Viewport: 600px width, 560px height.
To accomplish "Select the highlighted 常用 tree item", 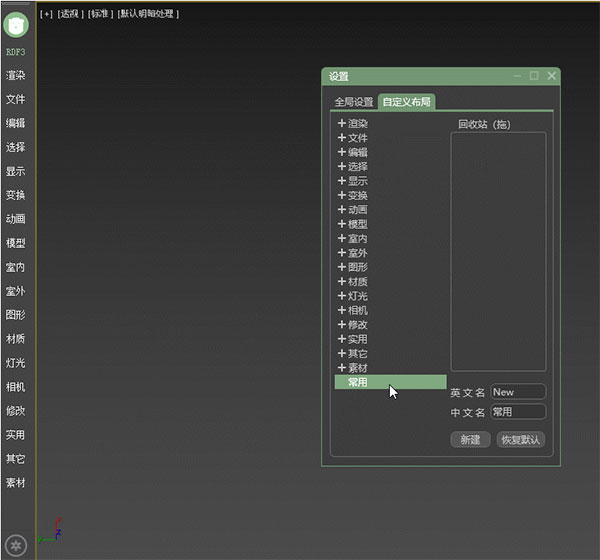I will pos(391,382).
